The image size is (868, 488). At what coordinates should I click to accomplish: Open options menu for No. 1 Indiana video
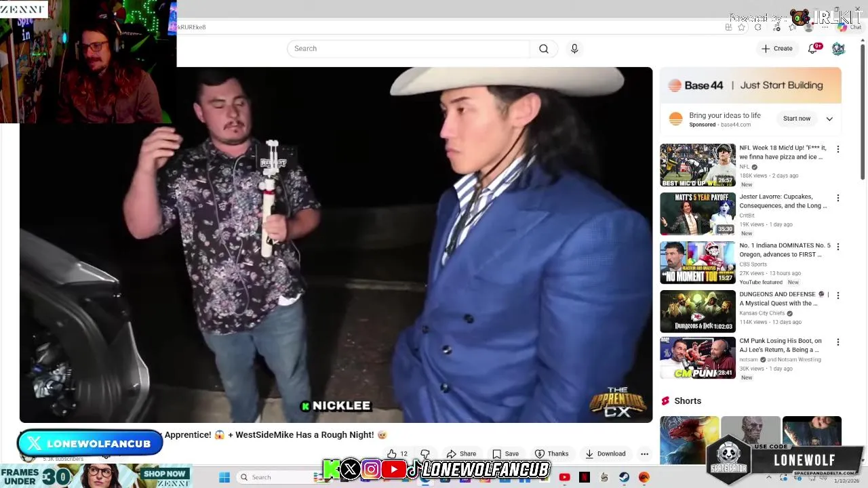(x=837, y=247)
